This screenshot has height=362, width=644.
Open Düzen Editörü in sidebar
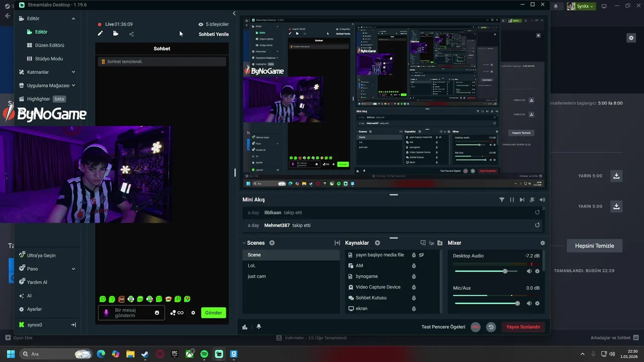click(45, 45)
